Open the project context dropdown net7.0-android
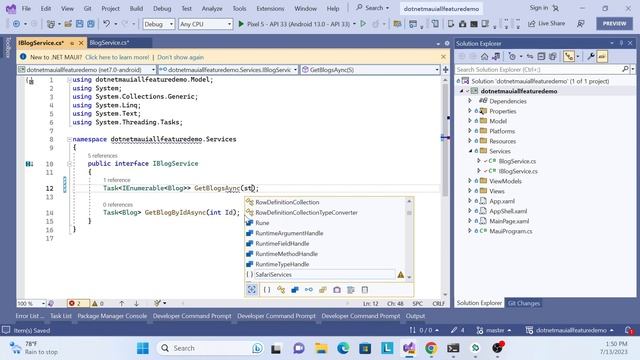 (x=87, y=70)
